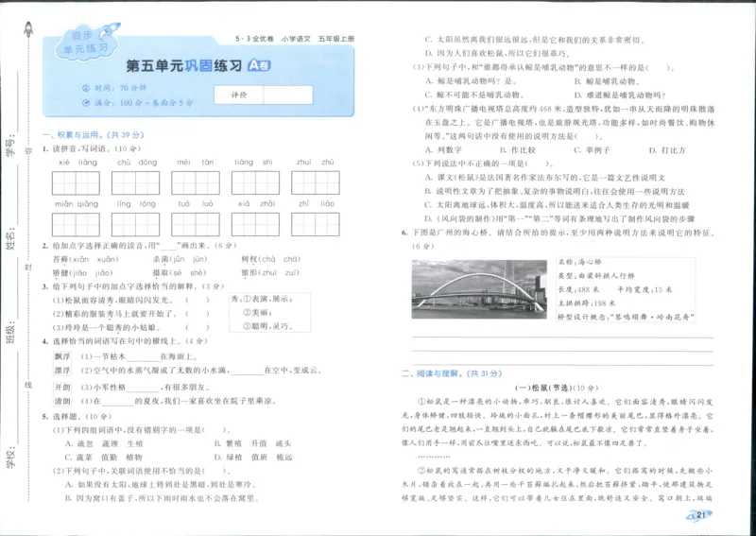The image size is (756, 536).
Task: Click the info line 名称: 海心桥
Action: [579, 262]
